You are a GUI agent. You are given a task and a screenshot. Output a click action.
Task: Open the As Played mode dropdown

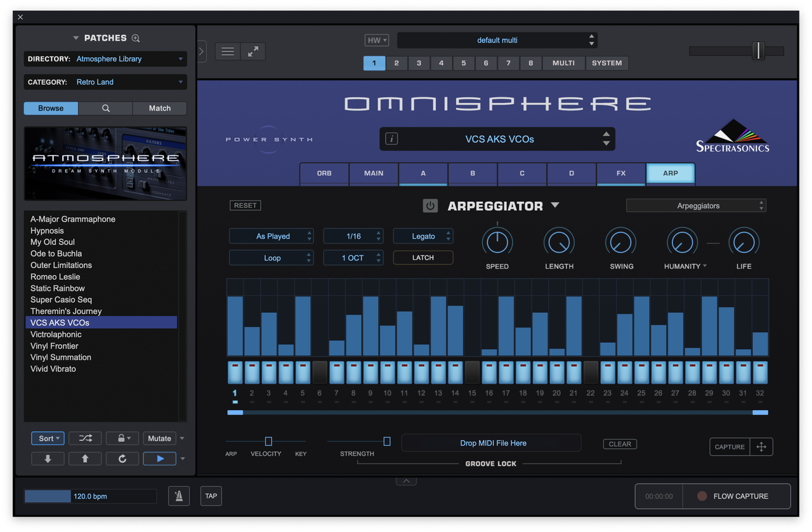[x=272, y=236]
